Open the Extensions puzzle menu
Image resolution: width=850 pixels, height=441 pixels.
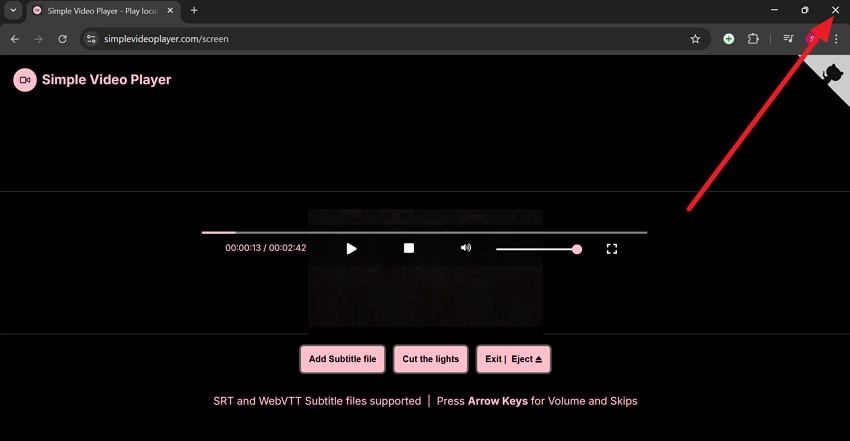(753, 38)
